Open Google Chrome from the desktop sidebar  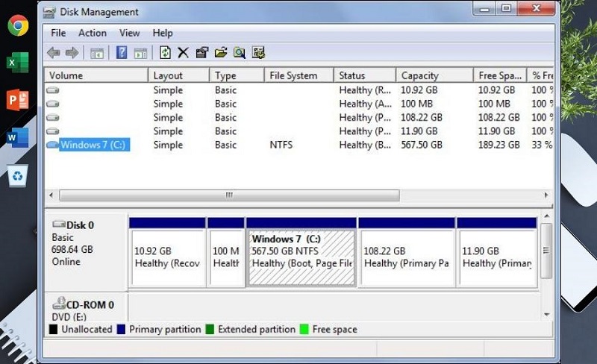tap(18, 26)
